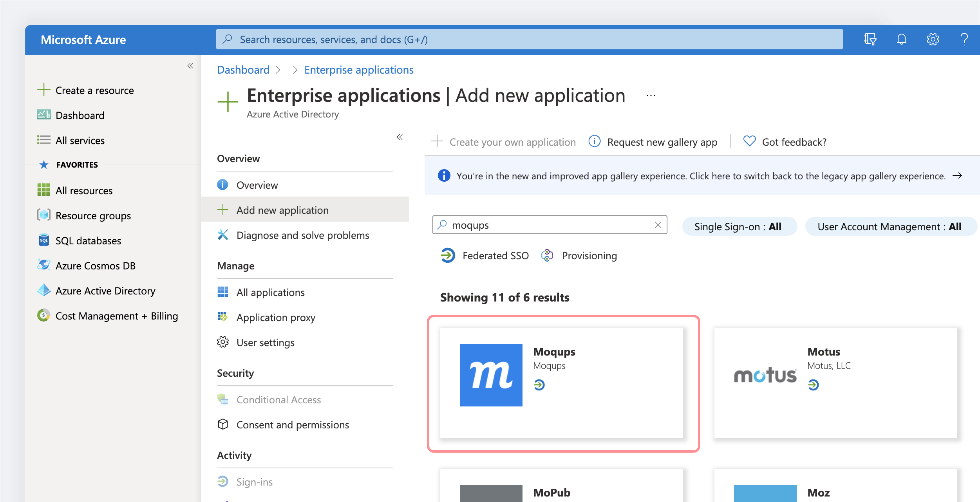Open the notifications bell

pos(901,39)
